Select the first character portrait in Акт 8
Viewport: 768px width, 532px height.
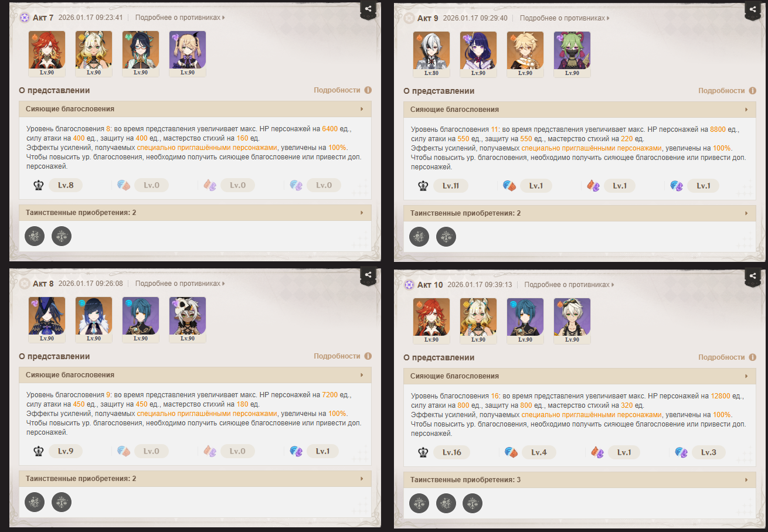(x=47, y=319)
